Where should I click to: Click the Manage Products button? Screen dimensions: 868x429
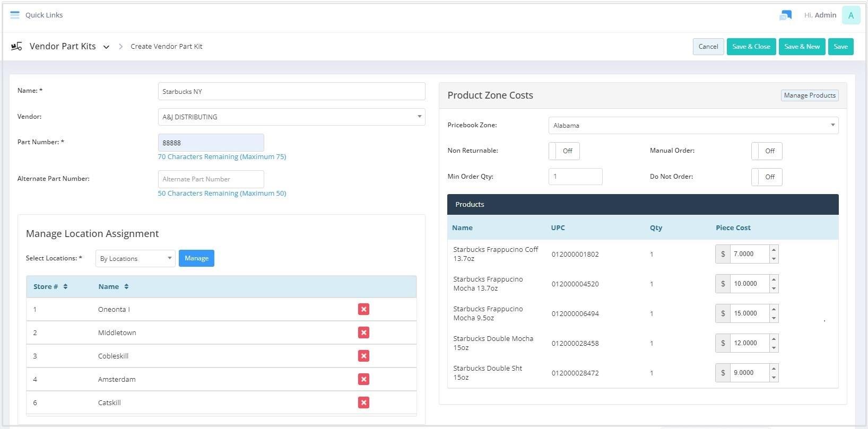click(x=809, y=95)
